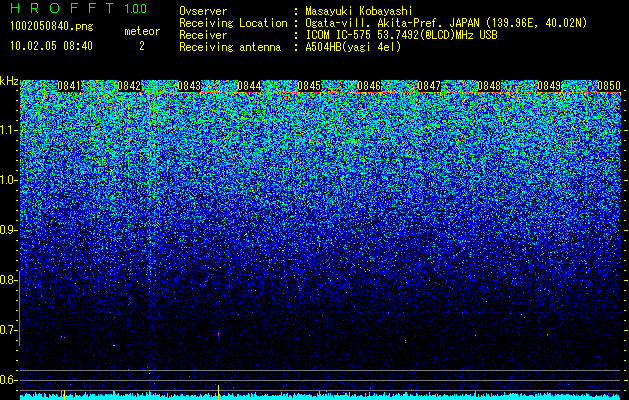Viewport: 629px width, 400px height.
Task: Click the 0.7 kHz axis label
Action: (9, 330)
